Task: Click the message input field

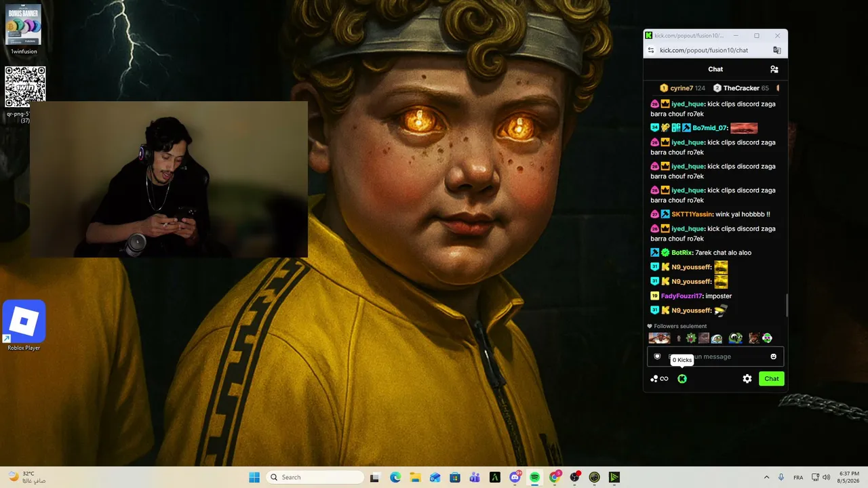Action: point(715,357)
